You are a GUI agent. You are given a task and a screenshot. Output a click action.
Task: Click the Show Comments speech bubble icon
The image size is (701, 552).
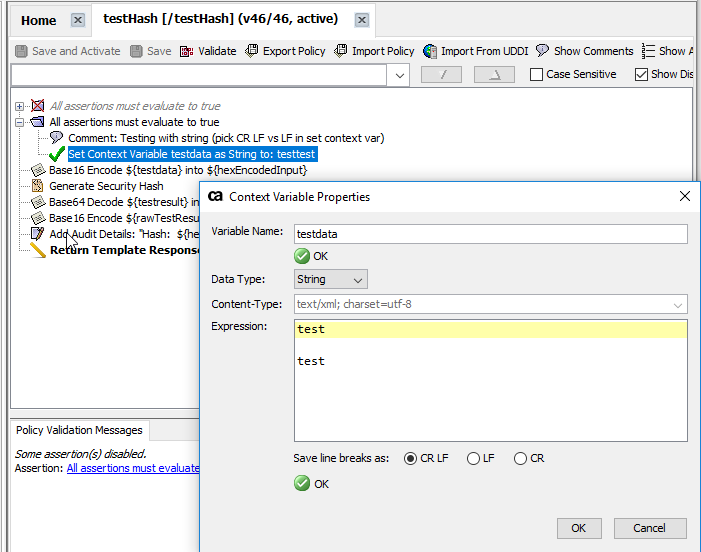coord(542,51)
